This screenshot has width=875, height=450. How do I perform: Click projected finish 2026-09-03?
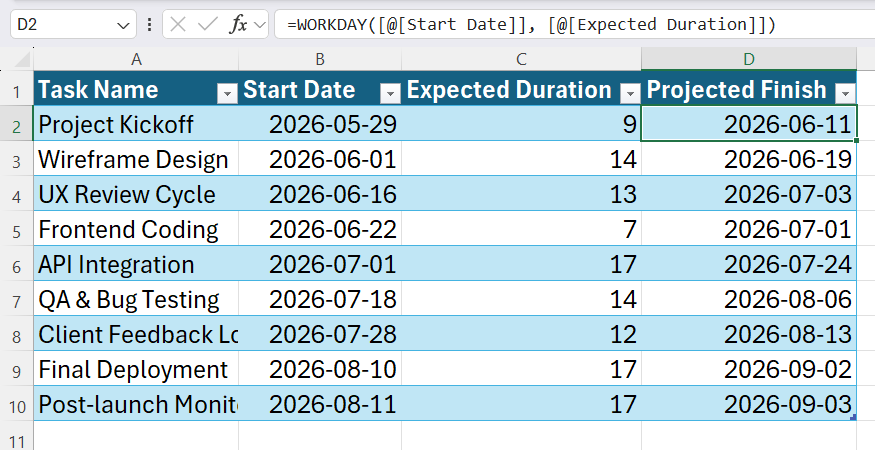[749, 404]
